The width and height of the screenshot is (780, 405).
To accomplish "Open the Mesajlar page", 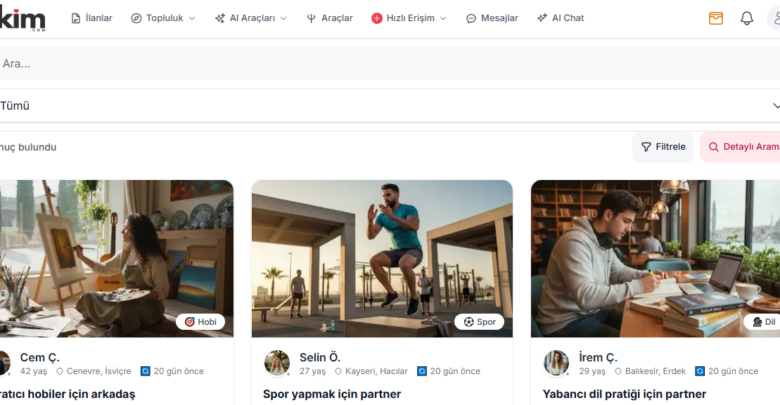I will click(x=492, y=18).
